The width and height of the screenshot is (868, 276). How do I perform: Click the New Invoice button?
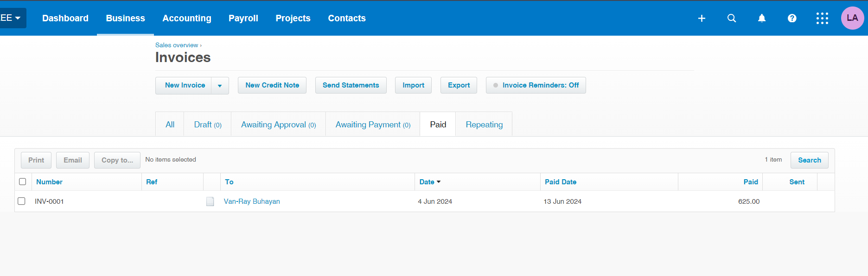tap(184, 86)
